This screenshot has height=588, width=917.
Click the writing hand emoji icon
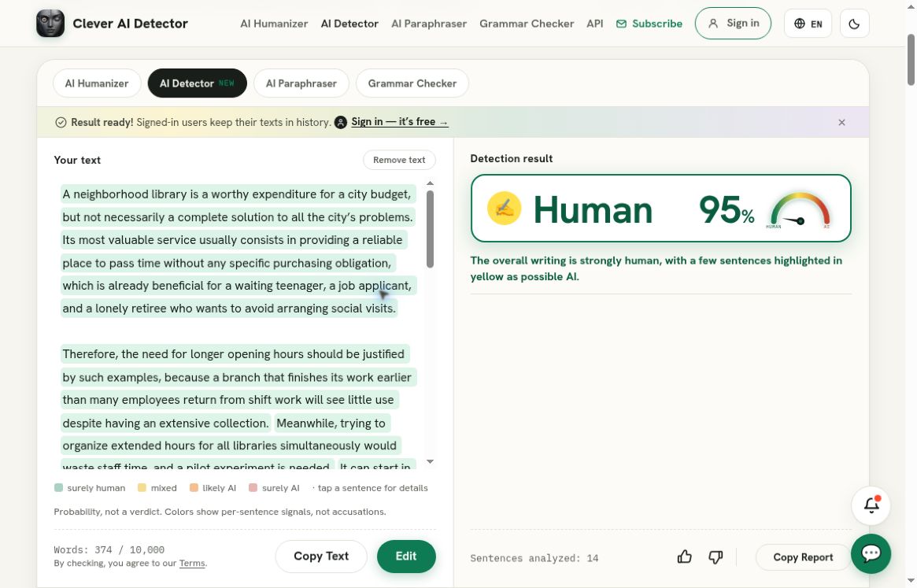(504, 209)
